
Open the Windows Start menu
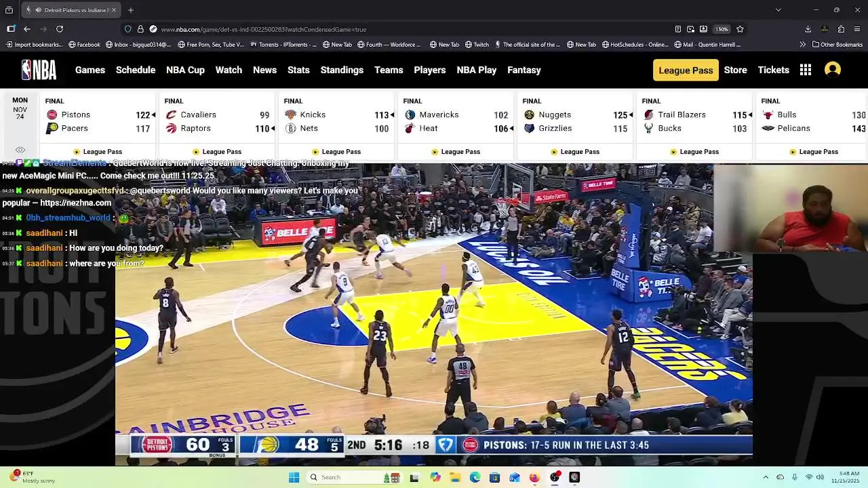click(294, 477)
